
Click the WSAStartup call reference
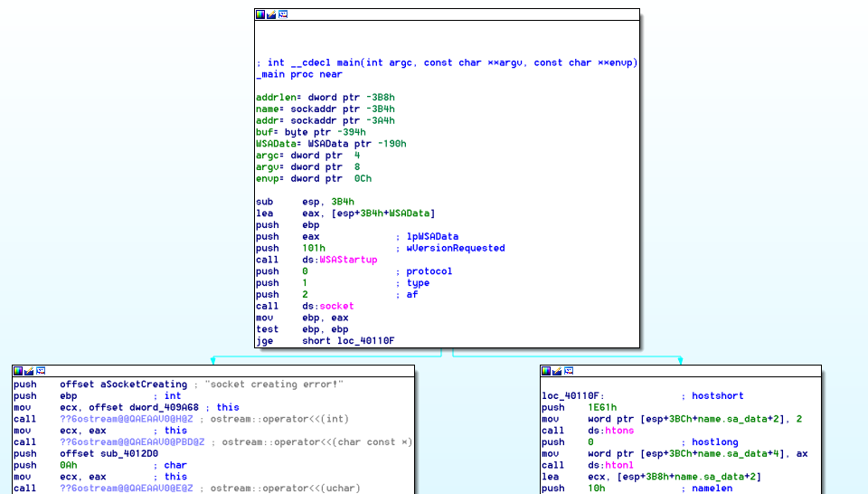(x=348, y=260)
